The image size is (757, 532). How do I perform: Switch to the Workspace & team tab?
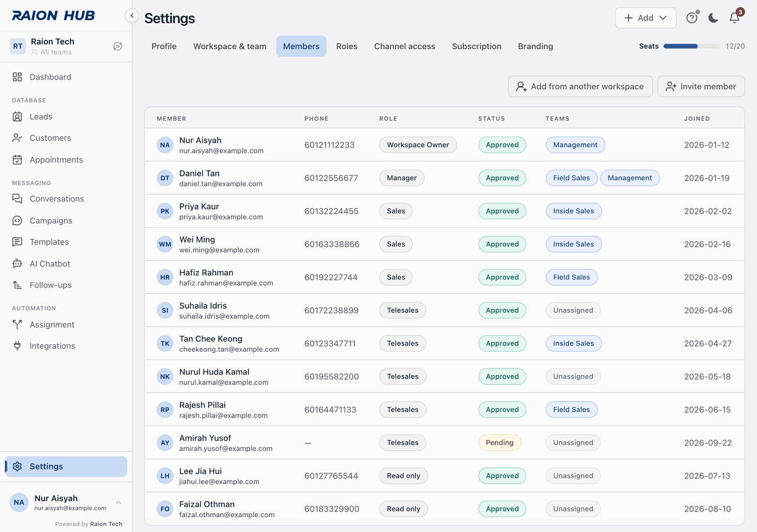coord(230,46)
